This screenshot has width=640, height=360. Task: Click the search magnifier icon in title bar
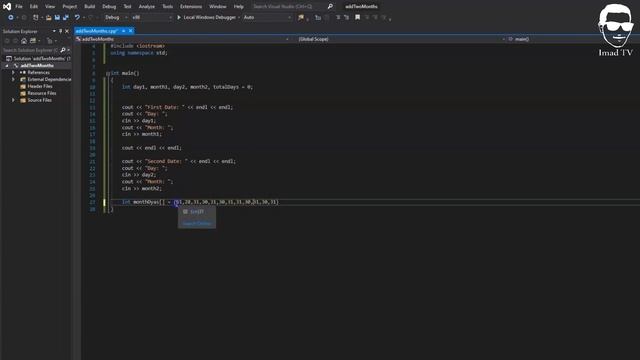(330, 7)
